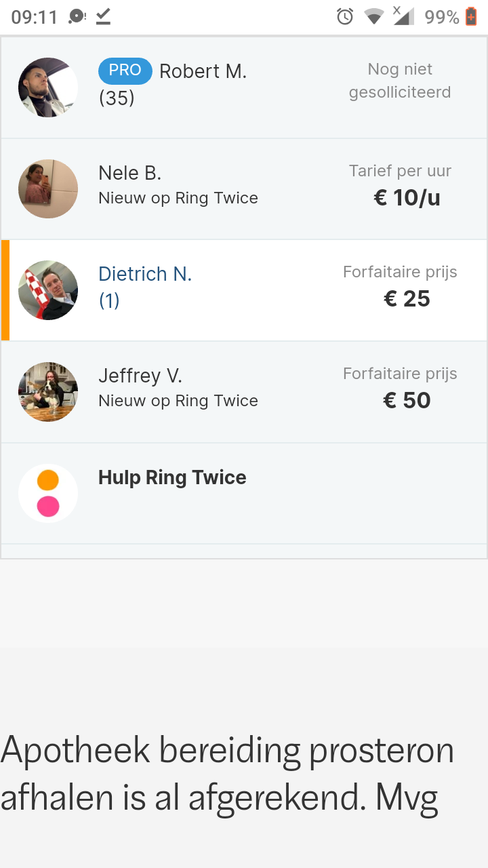Tap Robert M.'s profile photo
Image resolution: width=488 pixels, height=868 pixels.
pyautogui.click(x=48, y=87)
